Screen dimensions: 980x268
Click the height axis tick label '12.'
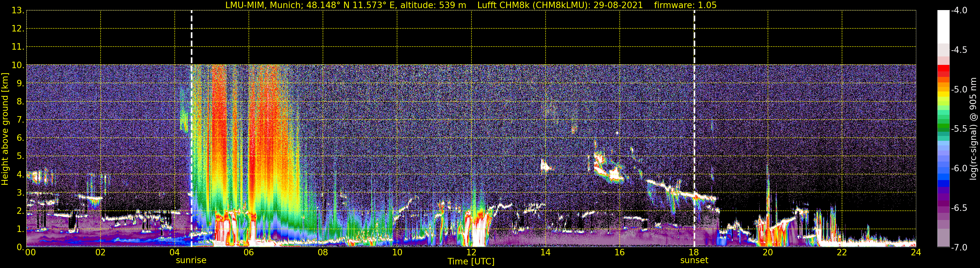(x=18, y=29)
